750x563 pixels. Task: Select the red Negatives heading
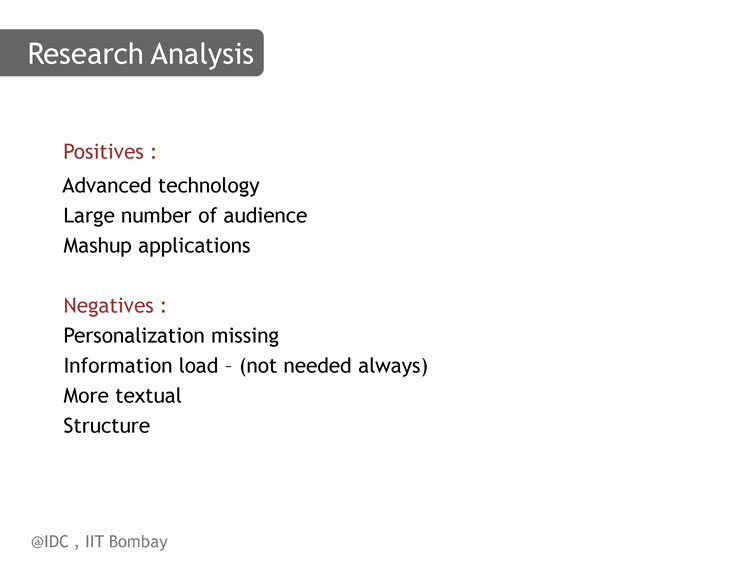114,306
